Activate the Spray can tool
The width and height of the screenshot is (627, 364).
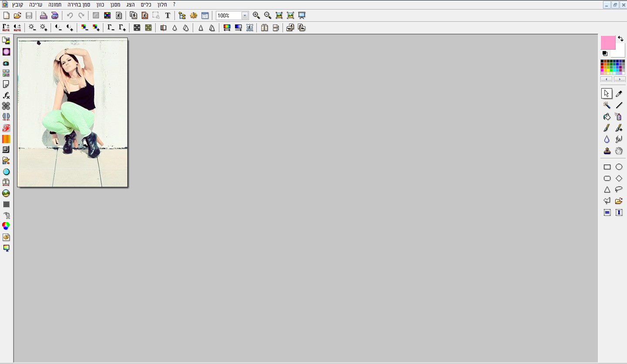point(619,117)
